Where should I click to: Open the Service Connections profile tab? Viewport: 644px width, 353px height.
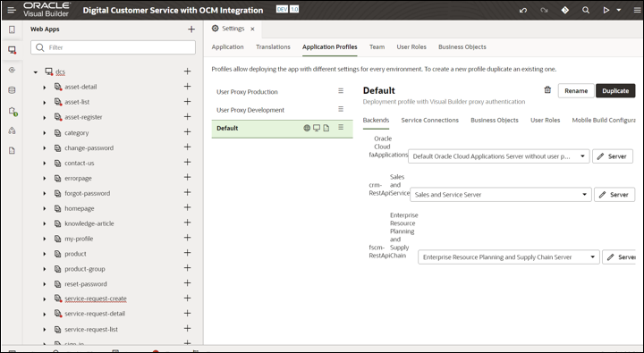pos(429,121)
